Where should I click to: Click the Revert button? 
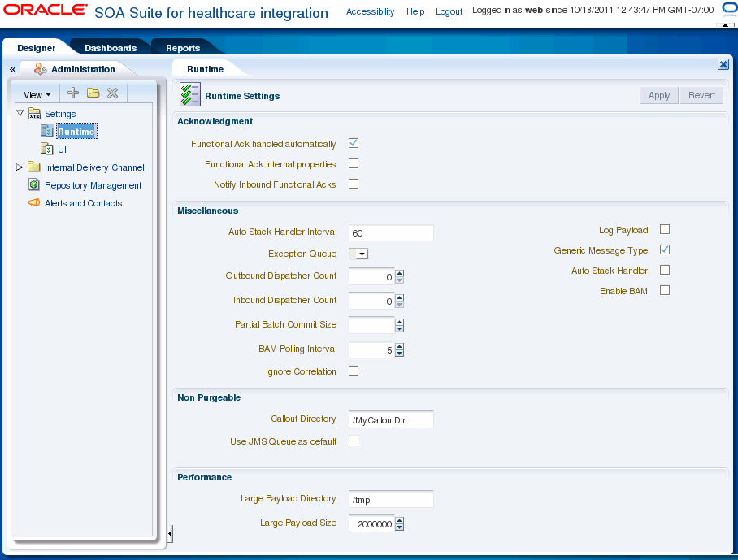click(x=701, y=95)
